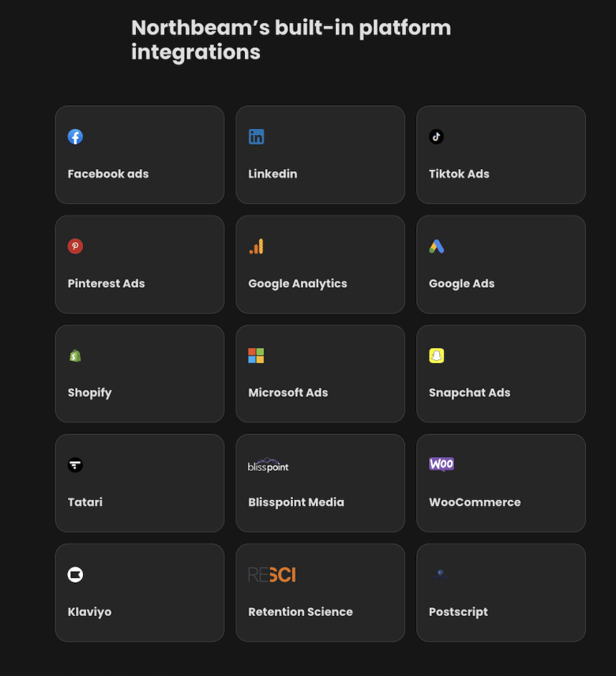Viewport: 616px width, 676px height.
Task: Click the Facebook logo icon
Action: 75,137
